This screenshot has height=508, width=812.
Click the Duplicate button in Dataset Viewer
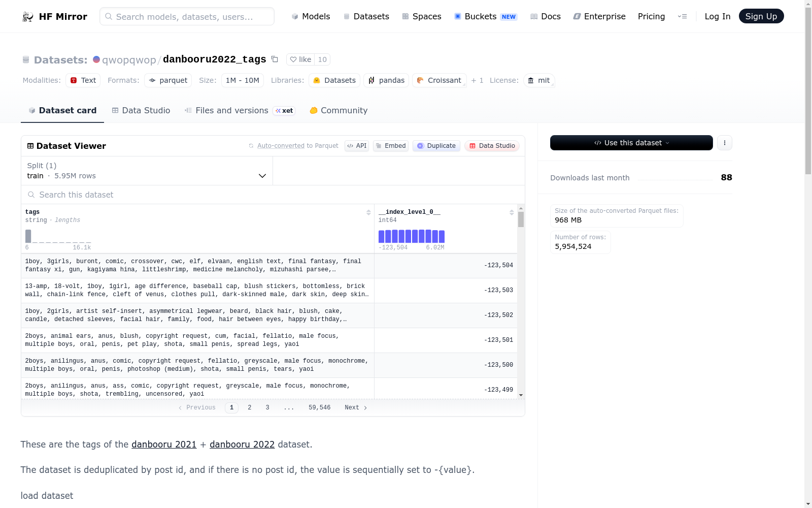[x=436, y=146]
